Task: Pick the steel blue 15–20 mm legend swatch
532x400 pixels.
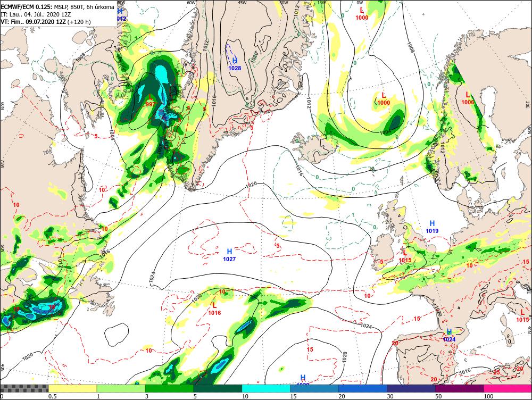Action: tap(314, 388)
